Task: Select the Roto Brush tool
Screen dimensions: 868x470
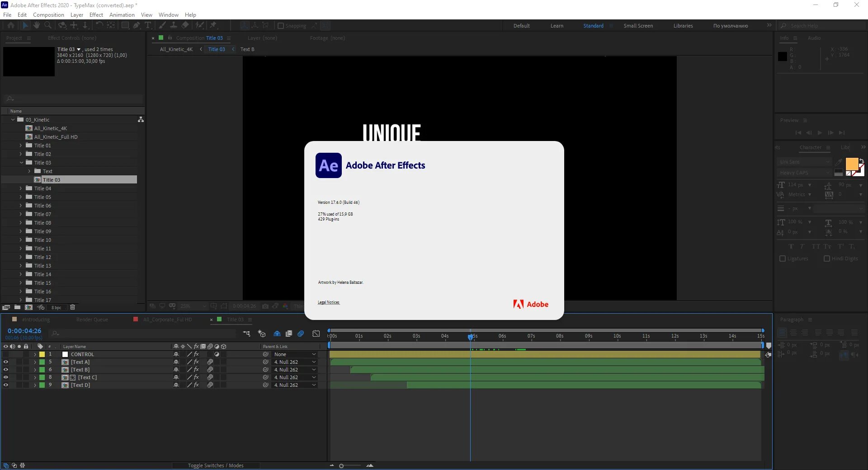Action: [x=200, y=25]
